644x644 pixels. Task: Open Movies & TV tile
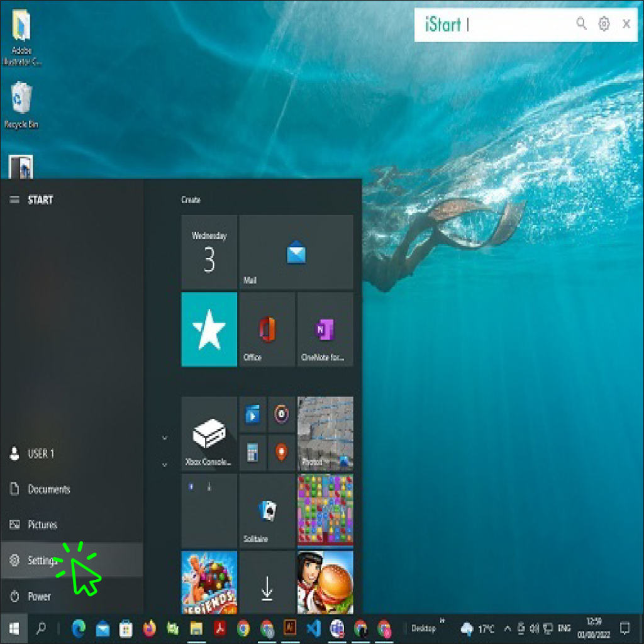pyautogui.click(x=252, y=415)
